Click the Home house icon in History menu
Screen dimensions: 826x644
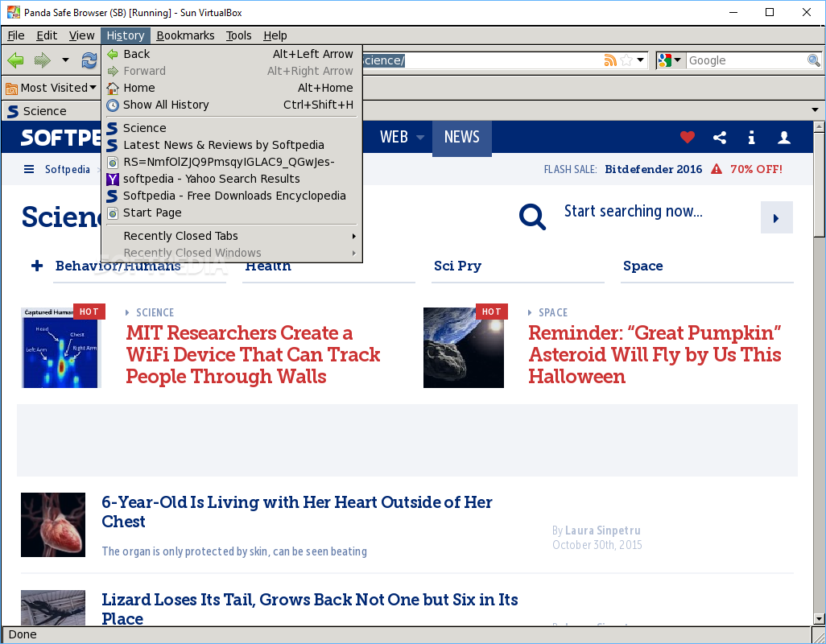pyautogui.click(x=112, y=88)
